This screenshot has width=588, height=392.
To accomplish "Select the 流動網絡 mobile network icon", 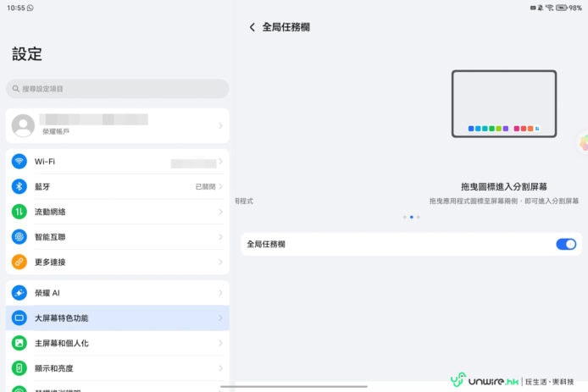I will [x=19, y=212].
